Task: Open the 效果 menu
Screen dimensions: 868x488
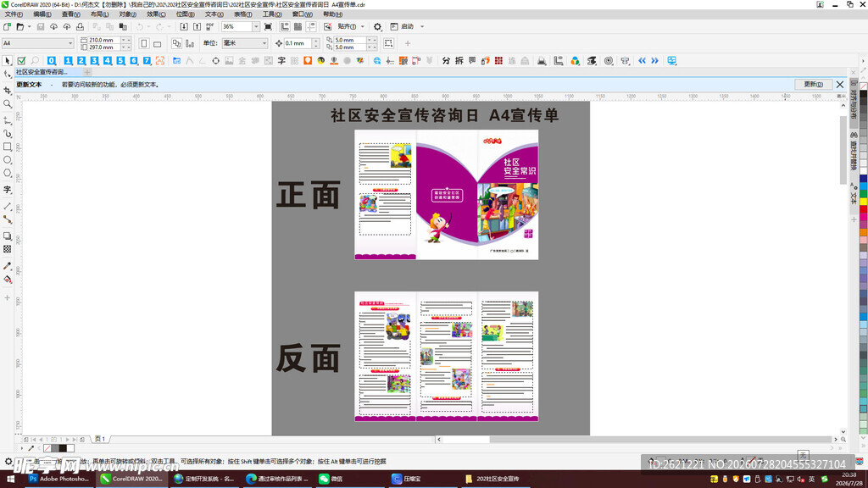Action: coord(156,14)
